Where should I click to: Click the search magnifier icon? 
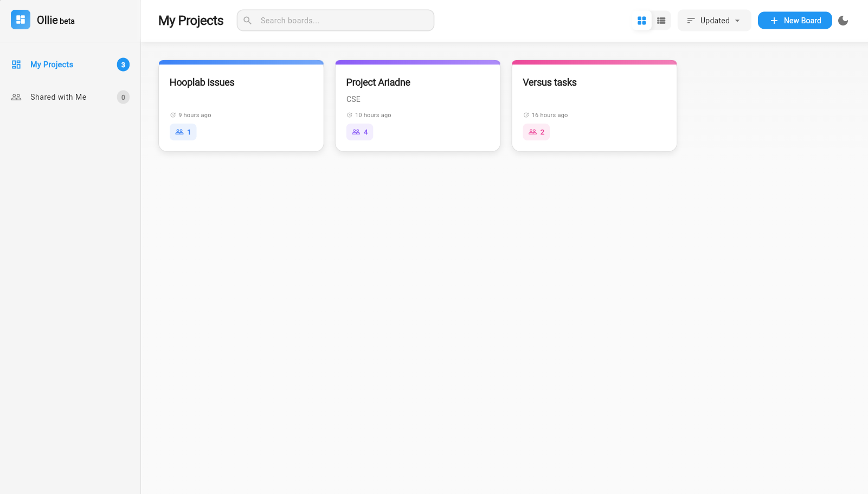tap(247, 20)
